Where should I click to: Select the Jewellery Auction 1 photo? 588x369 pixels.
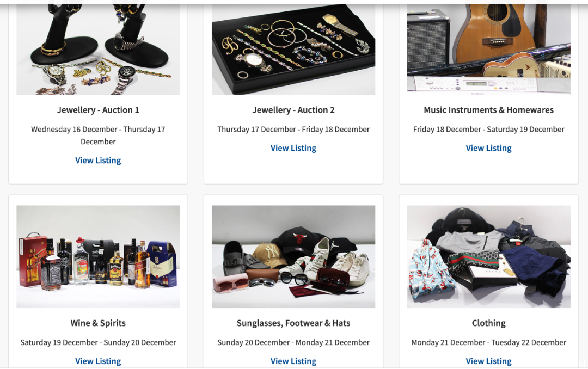[98, 50]
